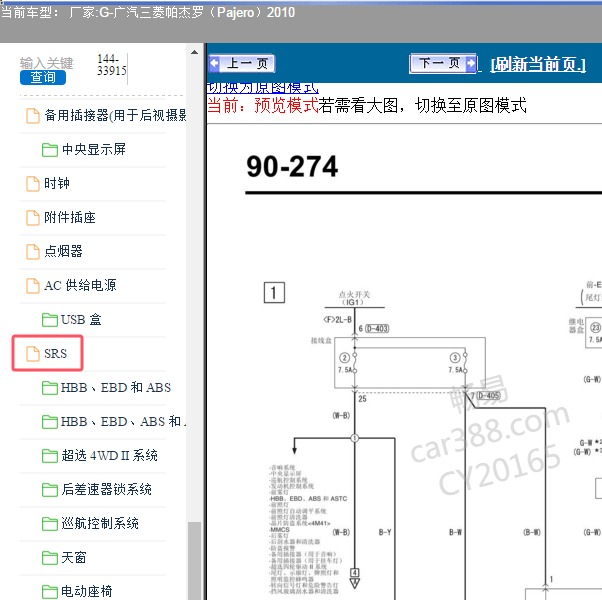Click the D-403 connector label in diagram

click(377, 329)
